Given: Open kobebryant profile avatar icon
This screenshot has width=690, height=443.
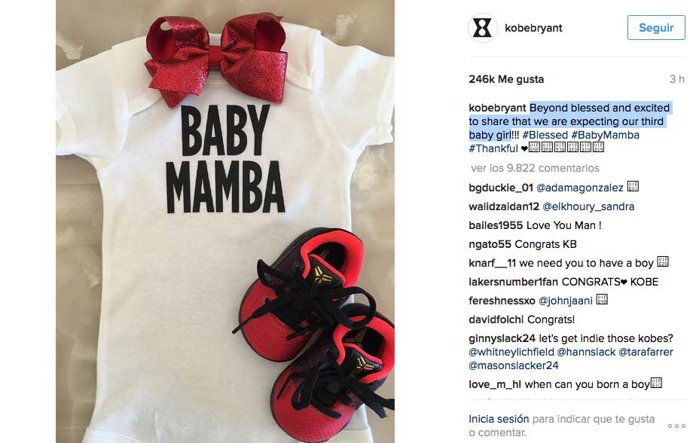Looking at the screenshot, I should (482, 28).
